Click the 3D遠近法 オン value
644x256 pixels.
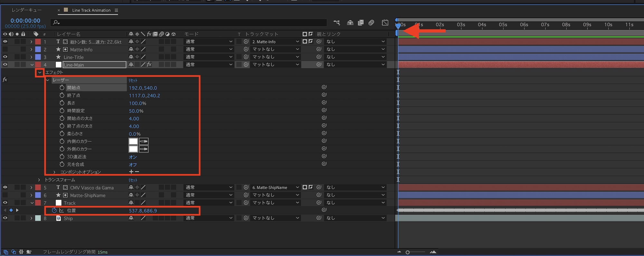click(133, 157)
